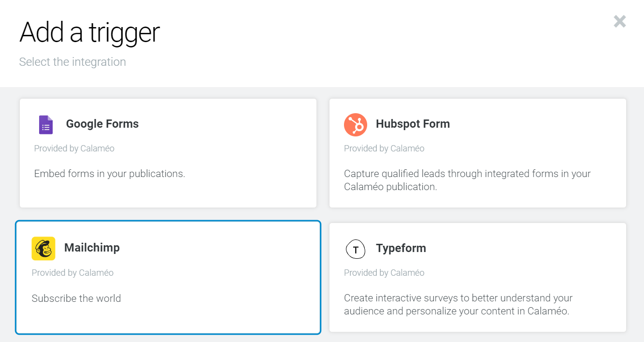Click "Provided by Calaméo" under Hubspot Form
Image resolution: width=644 pixels, height=342 pixels.
pyautogui.click(x=384, y=149)
